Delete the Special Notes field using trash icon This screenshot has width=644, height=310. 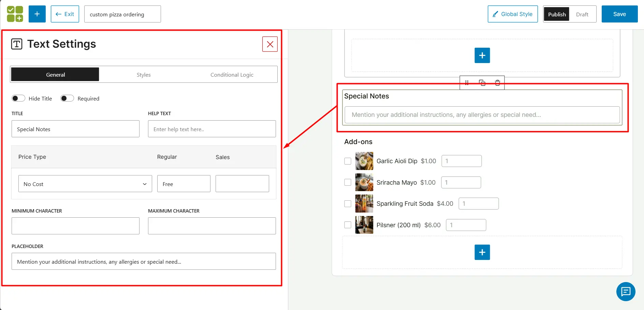pyautogui.click(x=497, y=83)
